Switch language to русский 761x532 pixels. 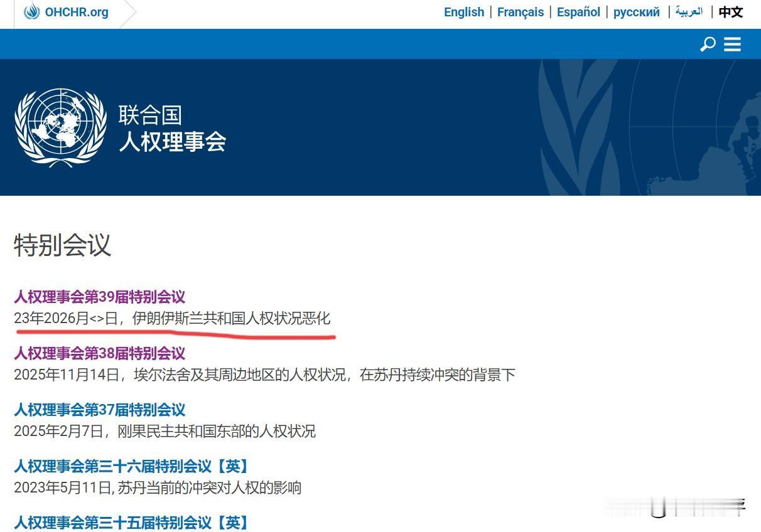[x=637, y=12]
